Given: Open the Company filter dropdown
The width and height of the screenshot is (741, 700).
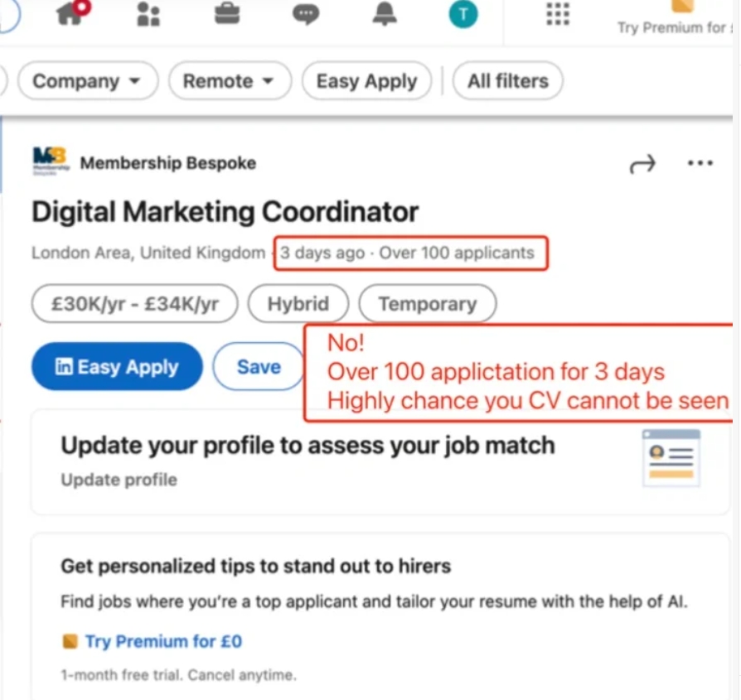Looking at the screenshot, I should [x=87, y=80].
